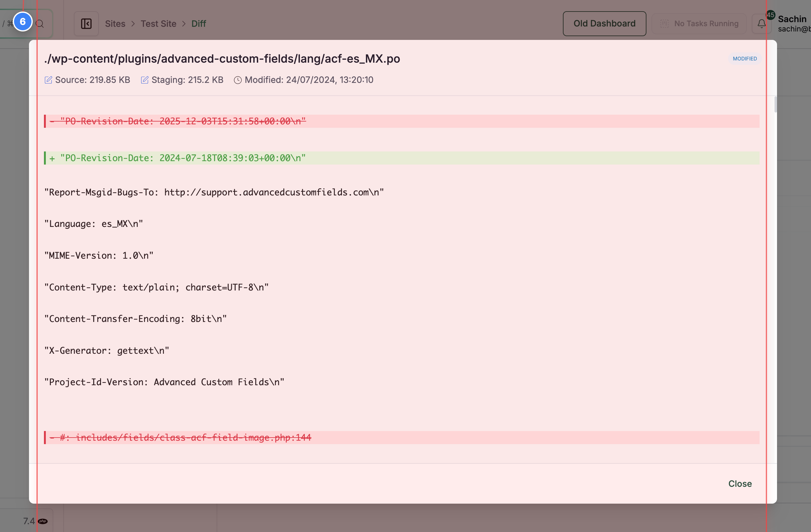The width and height of the screenshot is (811, 532).
Task: Click the clock icon beside the Modified timestamp
Action: click(238, 80)
